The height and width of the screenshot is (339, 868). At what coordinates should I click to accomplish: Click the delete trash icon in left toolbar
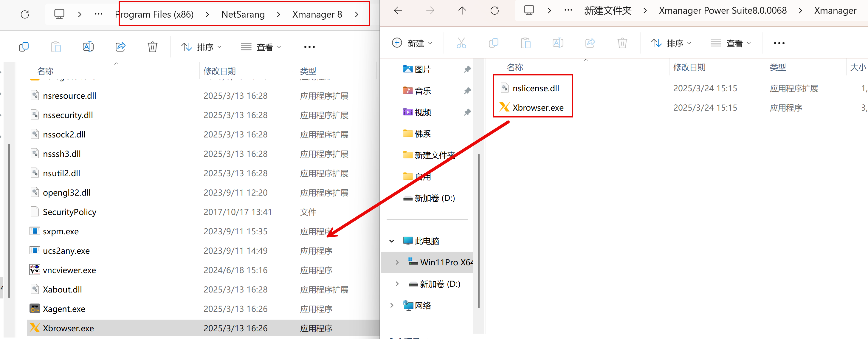[152, 47]
